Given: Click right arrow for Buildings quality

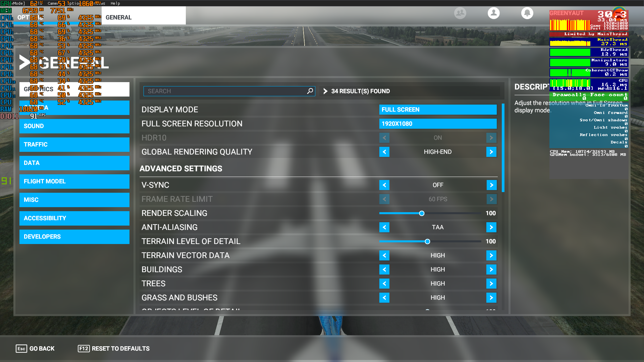Looking at the screenshot, I should pyautogui.click(x=491, y=269).
